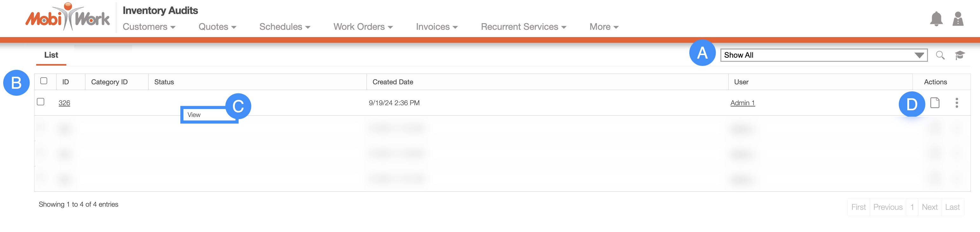Image resolution: width=980 pixels, height=232 pixels.
Task: Open the graduation cap help icon
Action: click(x=959, y=55)
